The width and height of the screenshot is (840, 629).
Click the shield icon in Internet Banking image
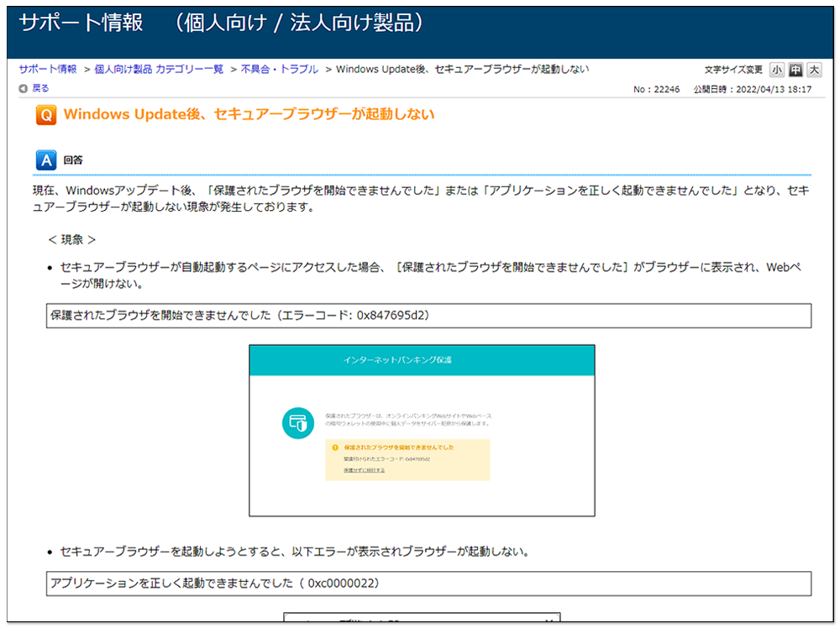[x=298, y=422]
